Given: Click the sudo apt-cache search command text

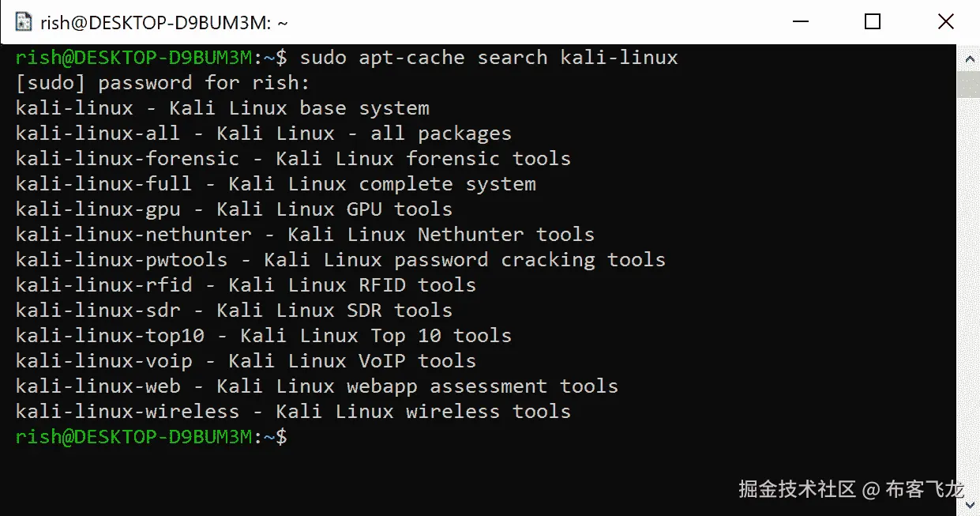Looking at the screenshot, I should 489,58.
